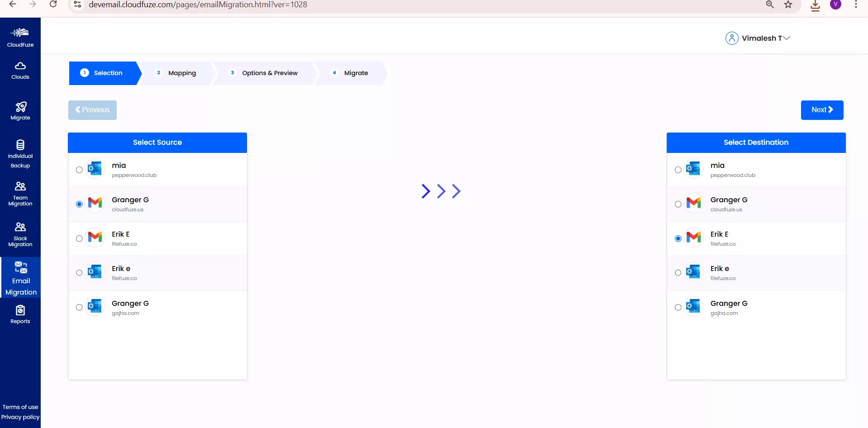868x428 pixels.
Task: Open the browser three-dot menu
Action: pyautogui.click(x=856, y=5)
